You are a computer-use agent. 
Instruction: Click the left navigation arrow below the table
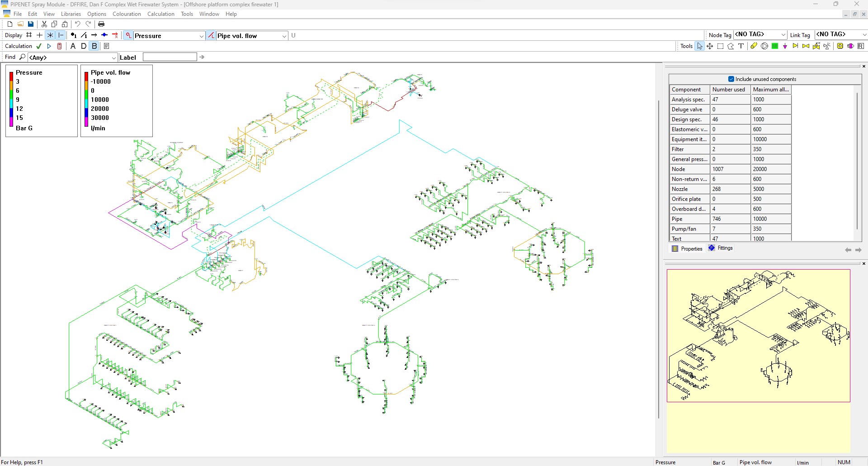[848, 250]
